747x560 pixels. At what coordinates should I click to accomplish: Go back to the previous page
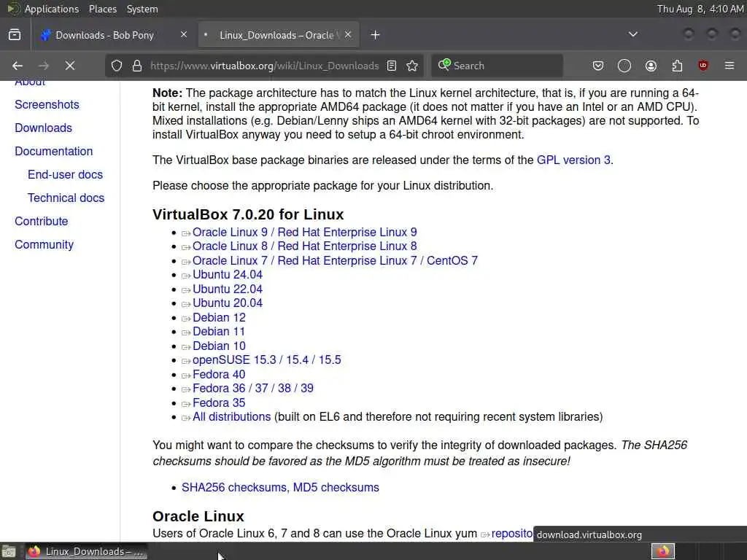pos(18,66)
